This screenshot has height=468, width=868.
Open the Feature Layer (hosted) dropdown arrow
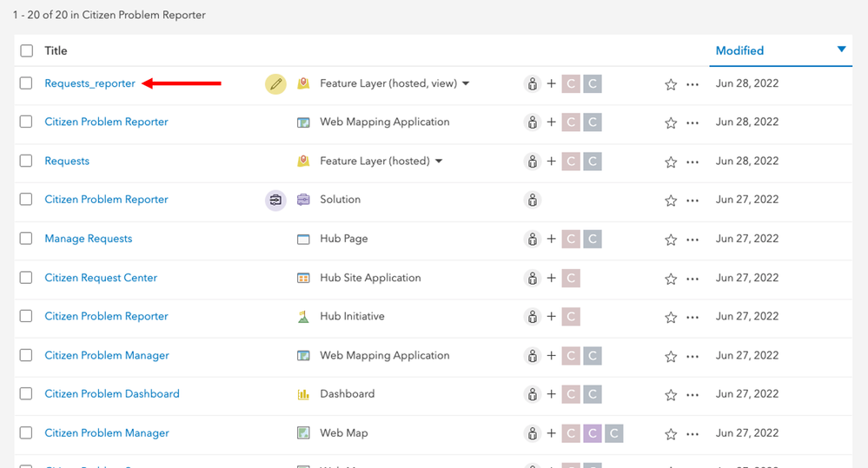pyautogui.click(x=439, y=161)
